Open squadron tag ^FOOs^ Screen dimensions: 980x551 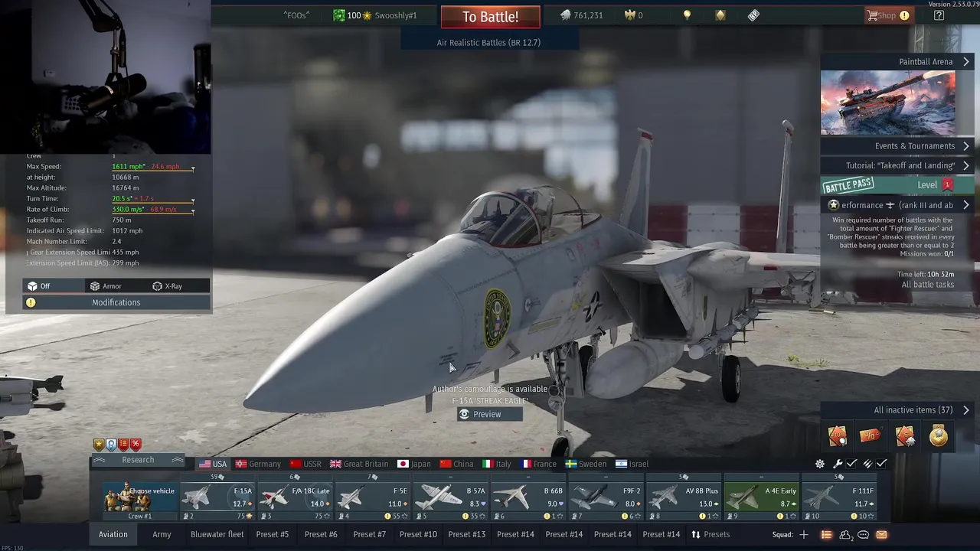point(296,15)
